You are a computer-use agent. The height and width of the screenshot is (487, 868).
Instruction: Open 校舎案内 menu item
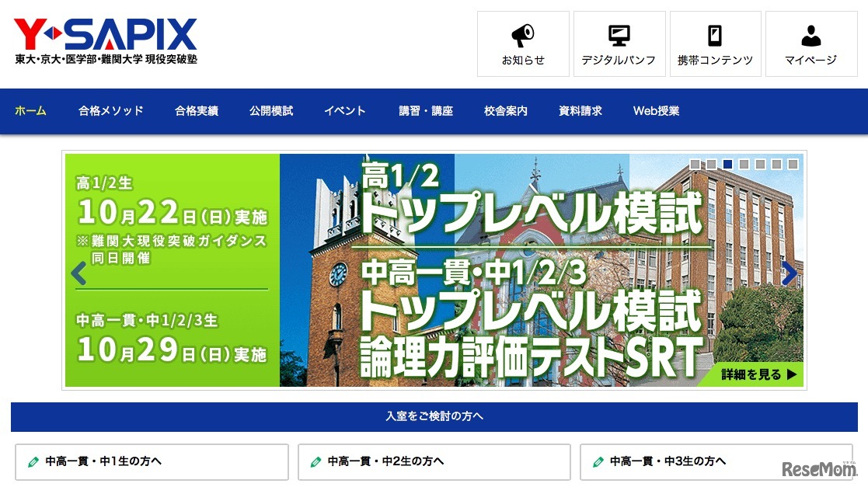tap(505, 110)
